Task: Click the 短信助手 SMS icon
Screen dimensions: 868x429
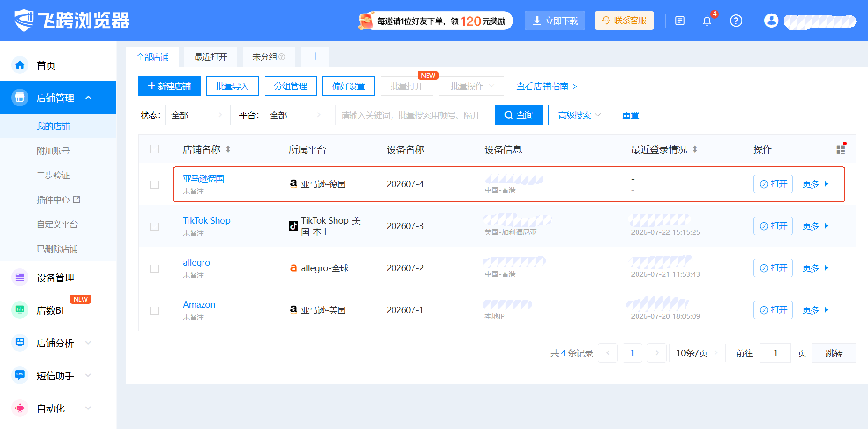Action: (20, 375)
